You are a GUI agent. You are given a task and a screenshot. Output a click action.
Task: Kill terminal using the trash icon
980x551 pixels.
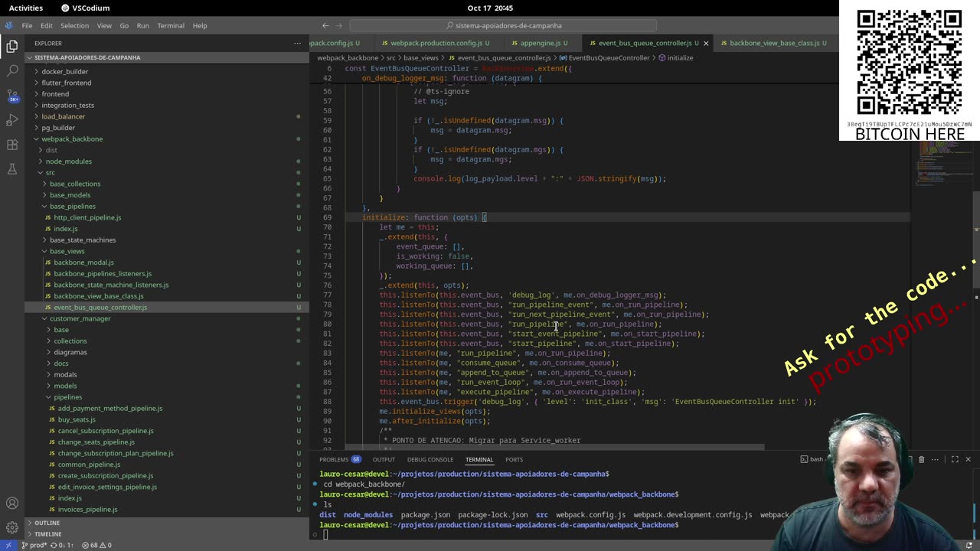click(921, 459)
